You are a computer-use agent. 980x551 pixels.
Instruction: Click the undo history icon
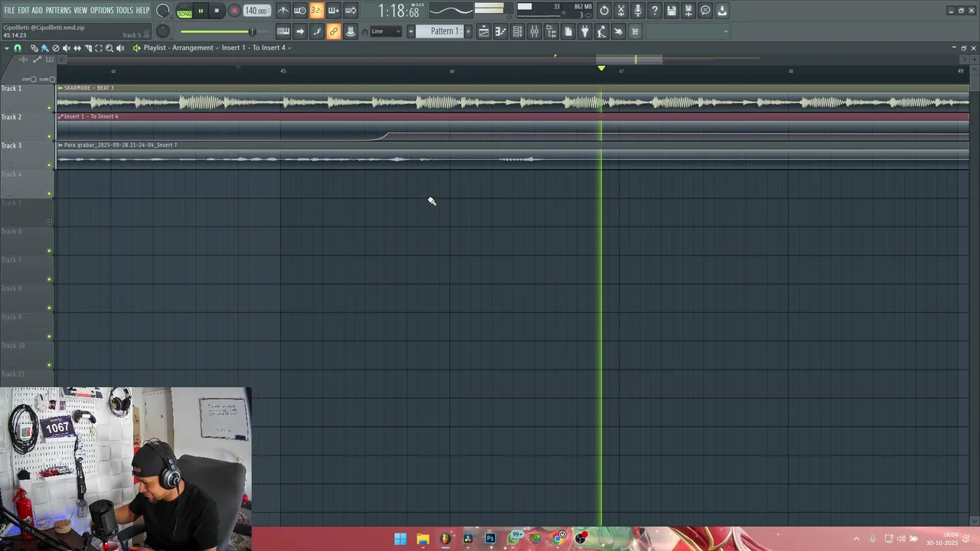[604, 11]
